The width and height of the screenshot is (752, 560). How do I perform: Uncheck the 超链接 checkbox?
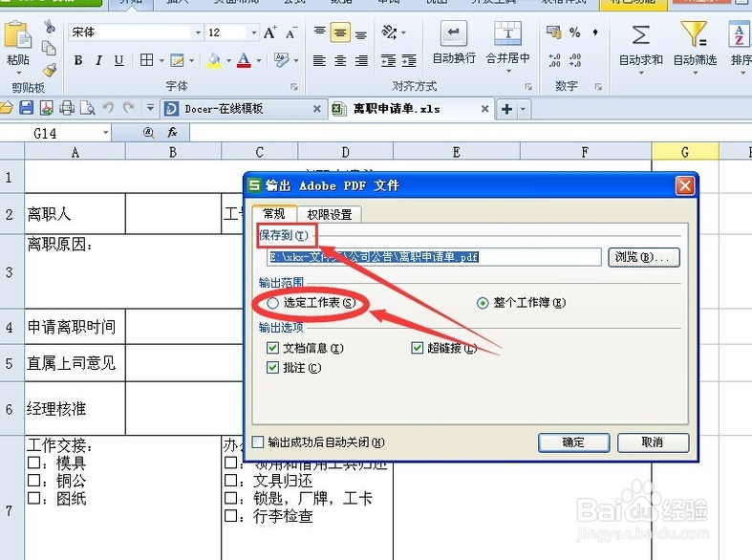point(417,348)
